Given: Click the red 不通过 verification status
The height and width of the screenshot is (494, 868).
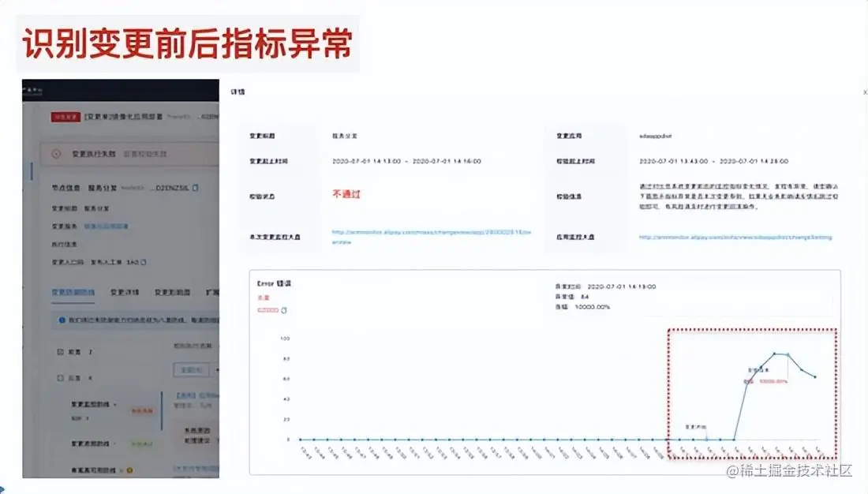Looking at the screenshot, I should [346, 194].
